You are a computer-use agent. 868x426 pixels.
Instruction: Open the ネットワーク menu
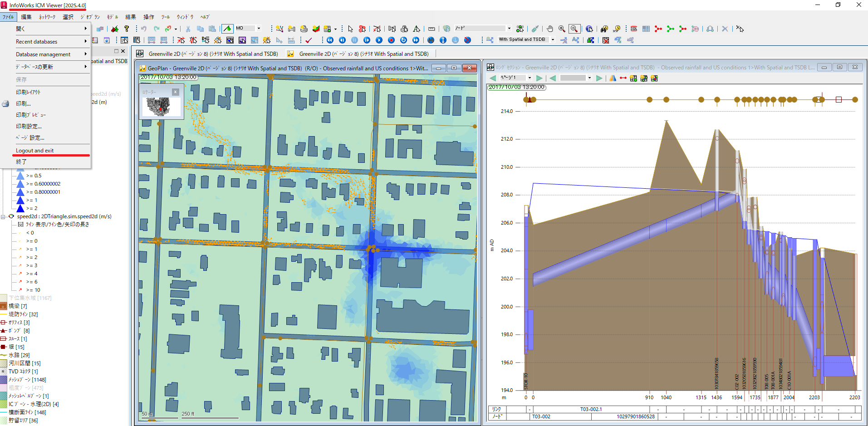pyautogui.click(x=47, y=17)
